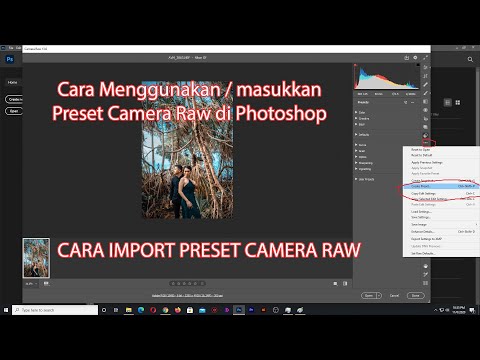Open Camera Raw preferences gear icon

tap(415, 58)
